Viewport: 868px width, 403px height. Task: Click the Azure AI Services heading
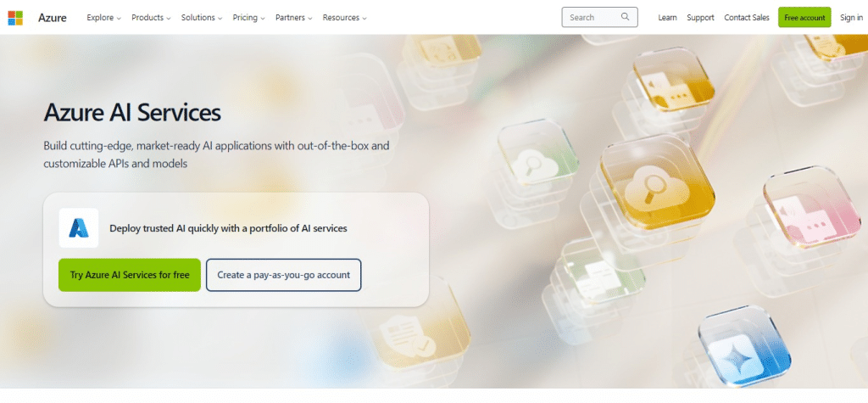pos(132,113)
